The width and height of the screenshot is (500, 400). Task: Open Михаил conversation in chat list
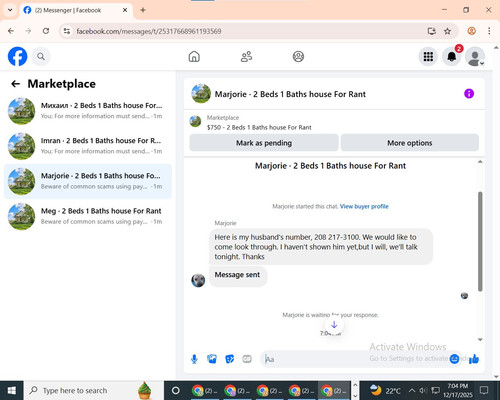click(x=88, y=111)
